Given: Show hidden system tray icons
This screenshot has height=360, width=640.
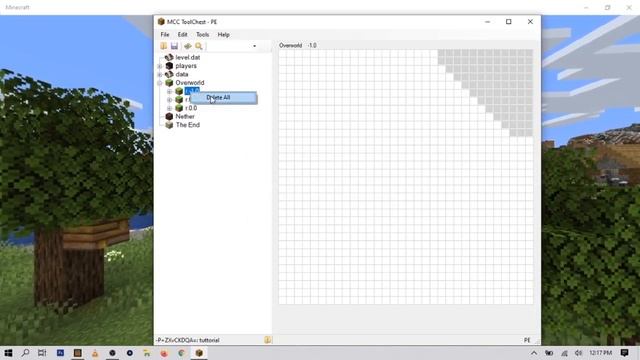Looking at the screenshot, I should point(534,353).
